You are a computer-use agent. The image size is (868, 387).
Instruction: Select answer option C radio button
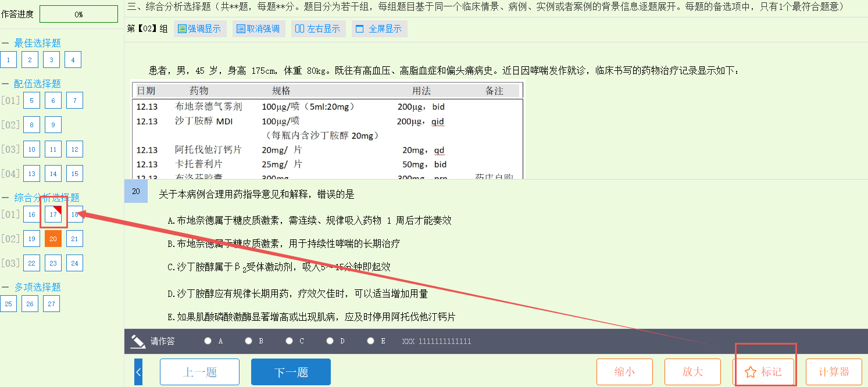[x=290, y=341]
